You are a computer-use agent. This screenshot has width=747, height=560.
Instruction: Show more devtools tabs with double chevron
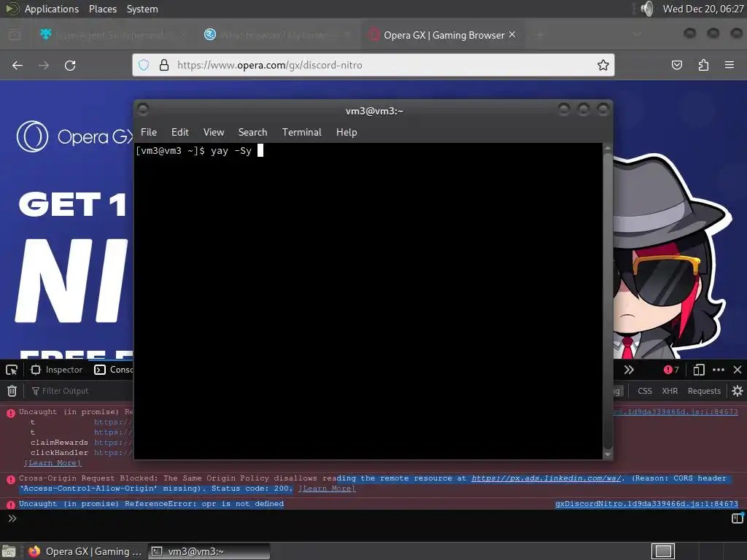629,370
